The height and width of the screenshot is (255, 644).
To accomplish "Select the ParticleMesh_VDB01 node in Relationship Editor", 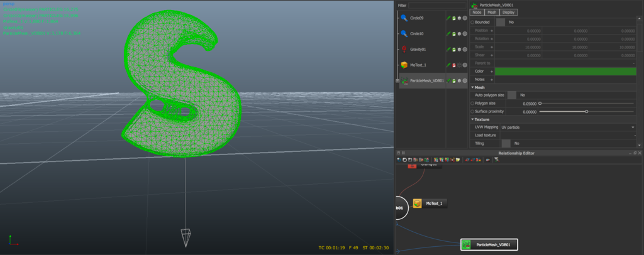I will 489,245.
